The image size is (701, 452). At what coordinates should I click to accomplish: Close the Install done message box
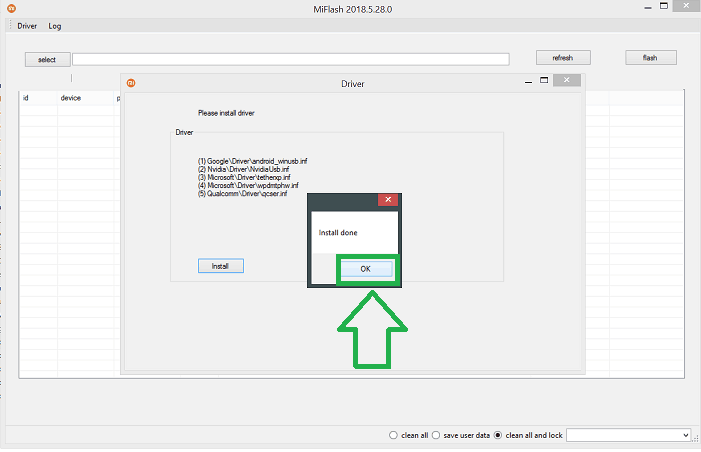[388, 199]
